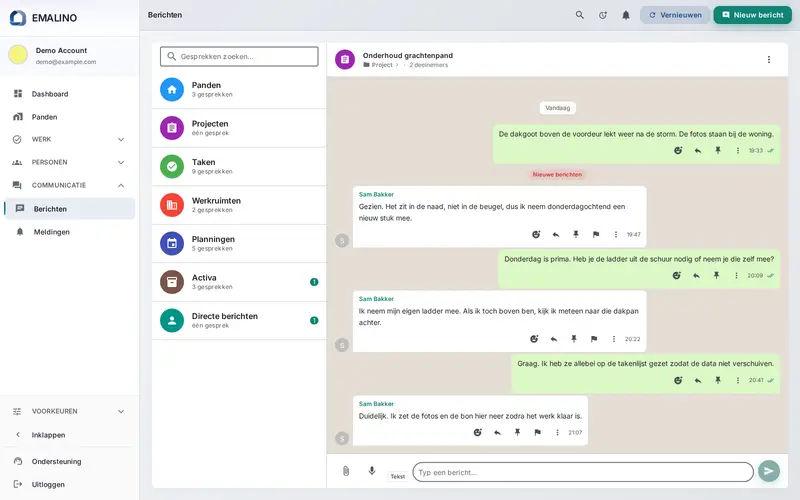Click the EMALINO logo
The width and height of the screenshot is (800, 500).
click(43, 18)
